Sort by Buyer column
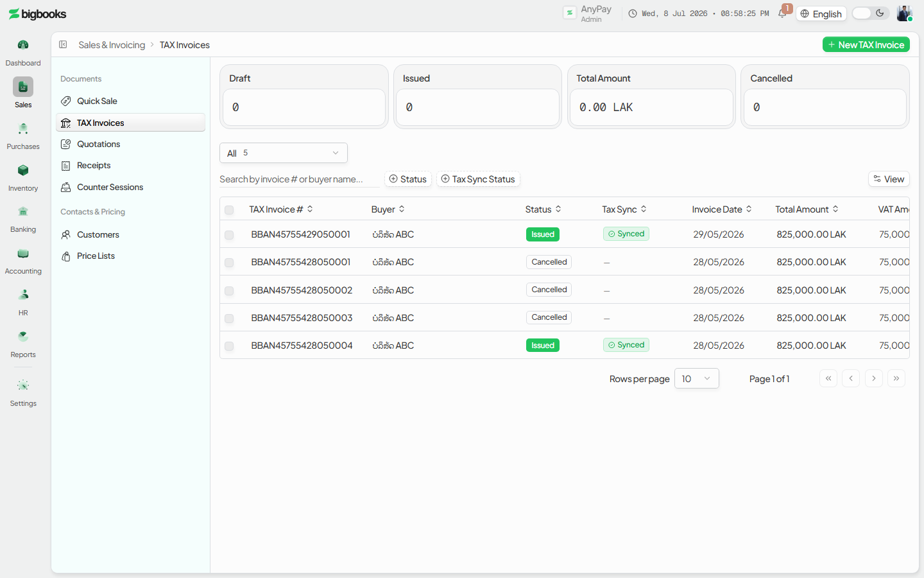This screenshot has height=578, width=924. click(388, 209)
